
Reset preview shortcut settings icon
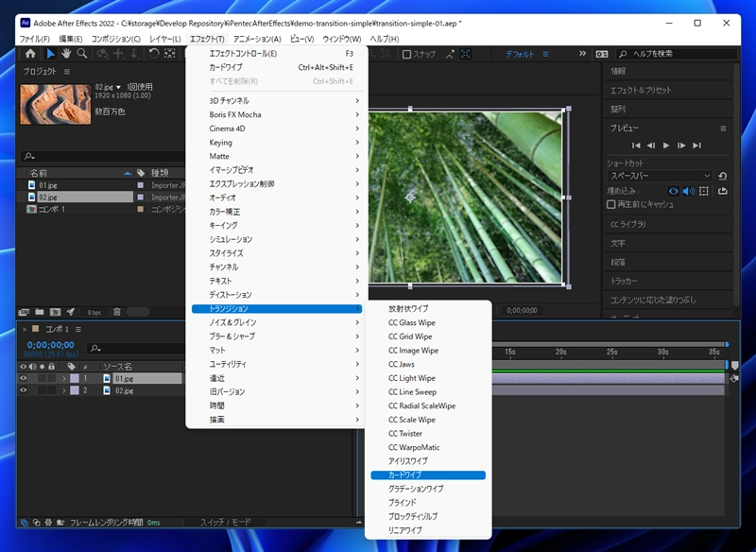tap(722, 176)
